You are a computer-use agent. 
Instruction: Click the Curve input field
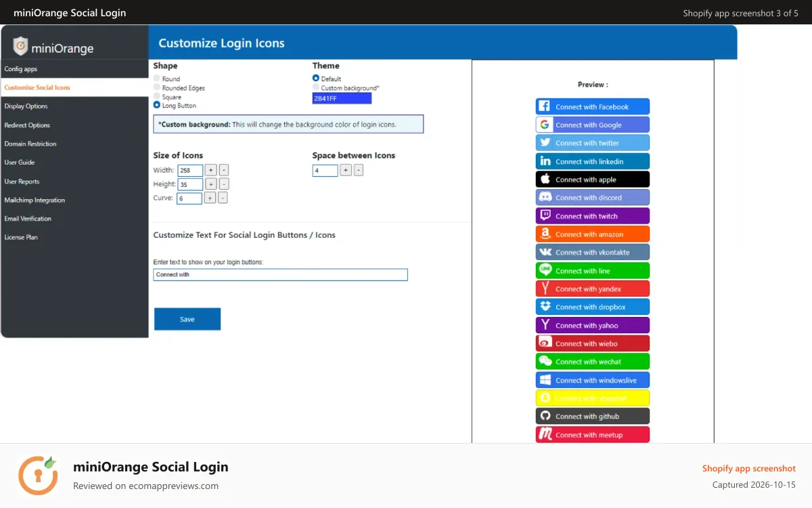click(x=189, y=198)
